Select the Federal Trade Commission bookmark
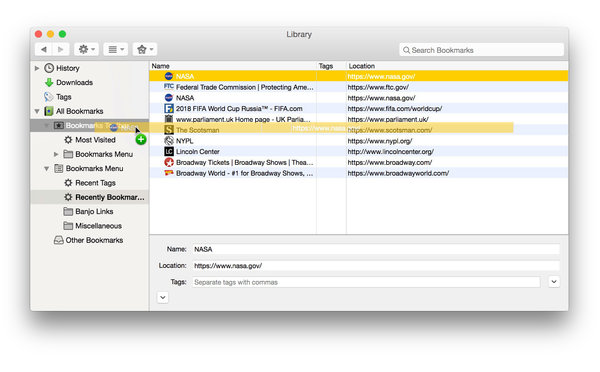The image size is (600, 372). (359, 87)
